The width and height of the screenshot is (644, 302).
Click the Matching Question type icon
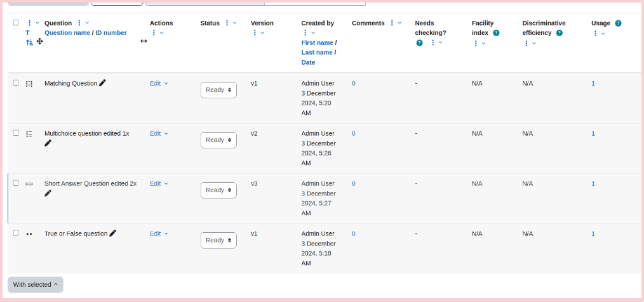29,84
